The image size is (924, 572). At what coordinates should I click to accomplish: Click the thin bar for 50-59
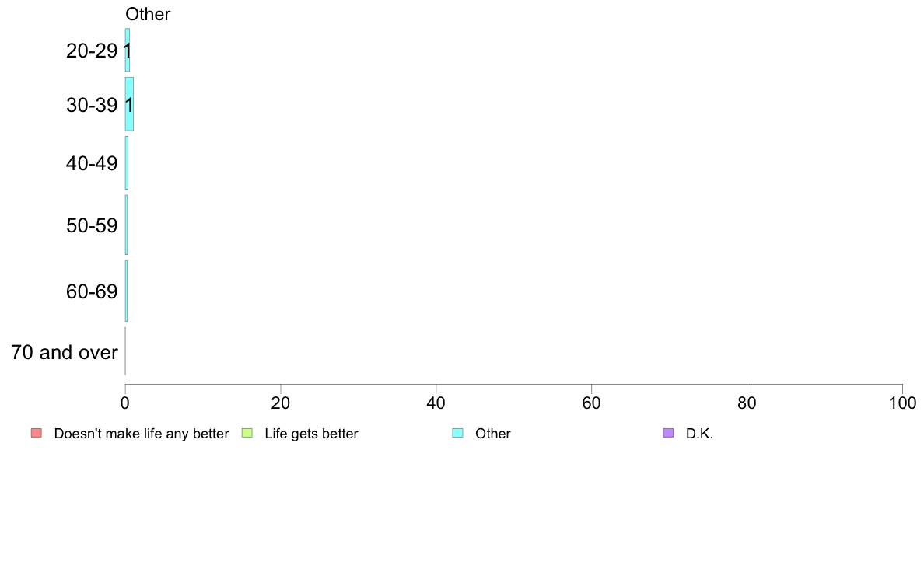click(x=126, y=225)
